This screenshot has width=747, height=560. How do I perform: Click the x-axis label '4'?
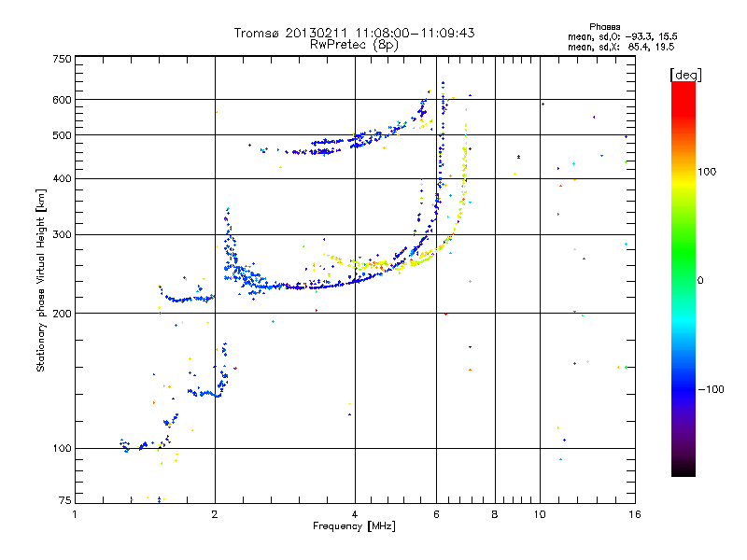pyautogui.click(x=355, y=514)
